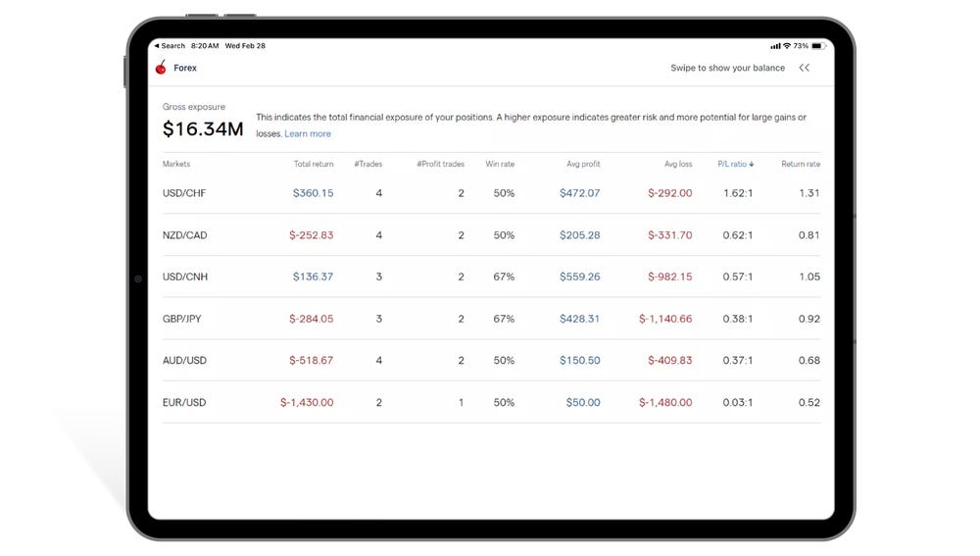Select return rate 1.31

809,193
